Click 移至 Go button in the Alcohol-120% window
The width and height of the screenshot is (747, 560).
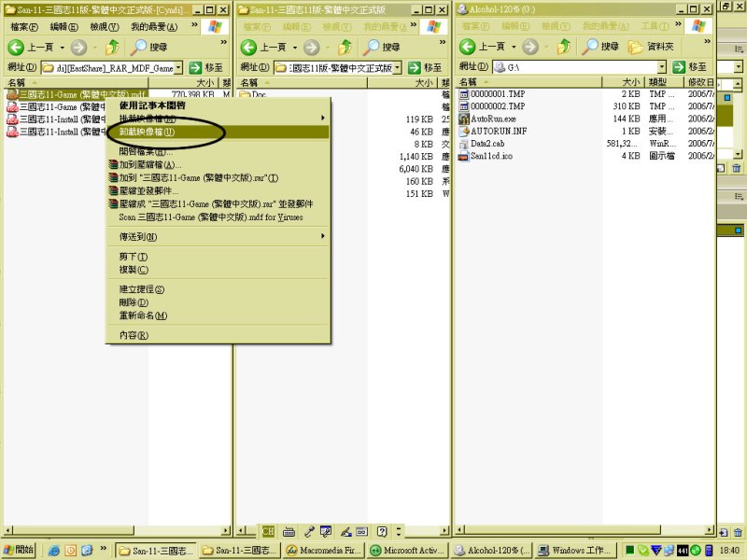689,67
